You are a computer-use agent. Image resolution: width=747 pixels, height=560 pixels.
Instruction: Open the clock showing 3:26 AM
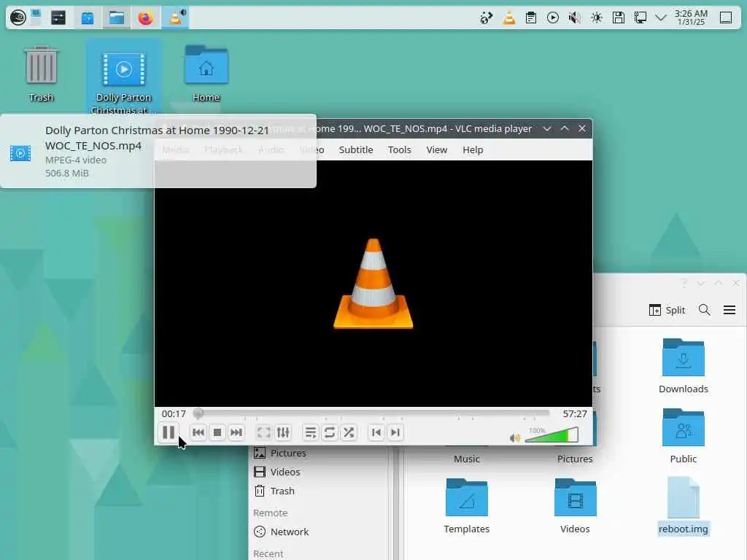(691, 17)
